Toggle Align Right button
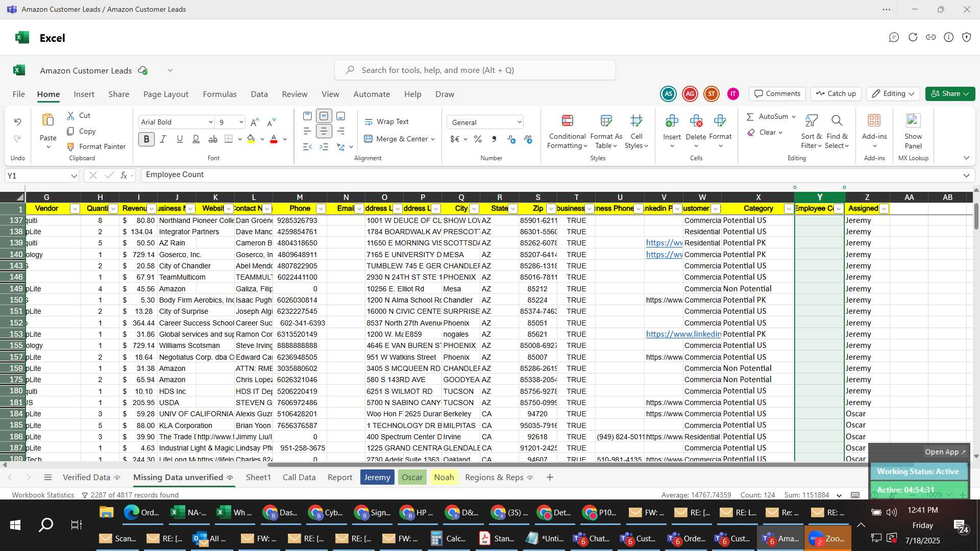980x551 pixels. (x=340, y=131)
